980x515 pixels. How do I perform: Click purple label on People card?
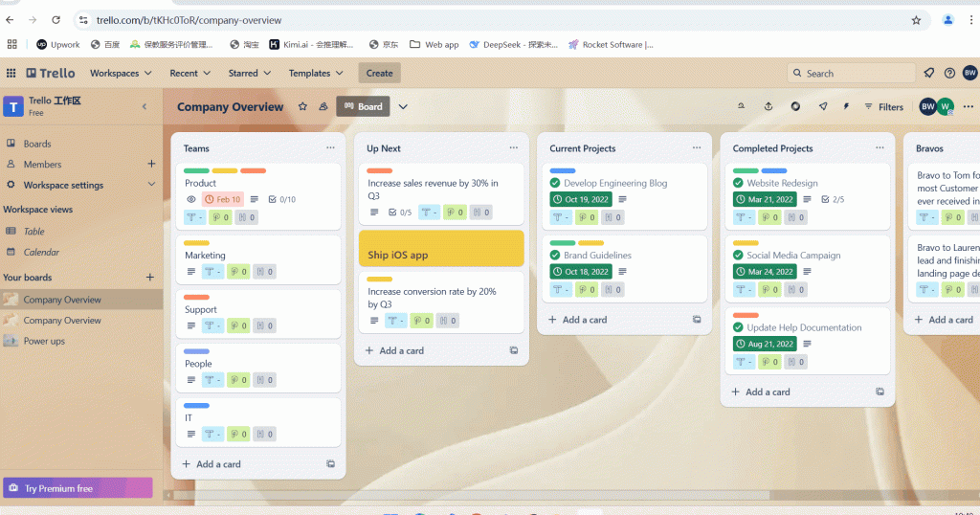tap(196, 351)
